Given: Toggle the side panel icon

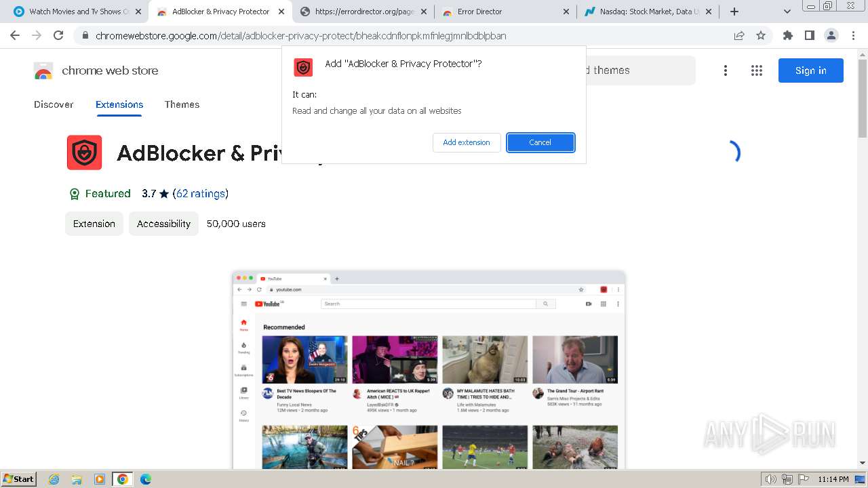Looking at the screenshot, I should [809, 35].
